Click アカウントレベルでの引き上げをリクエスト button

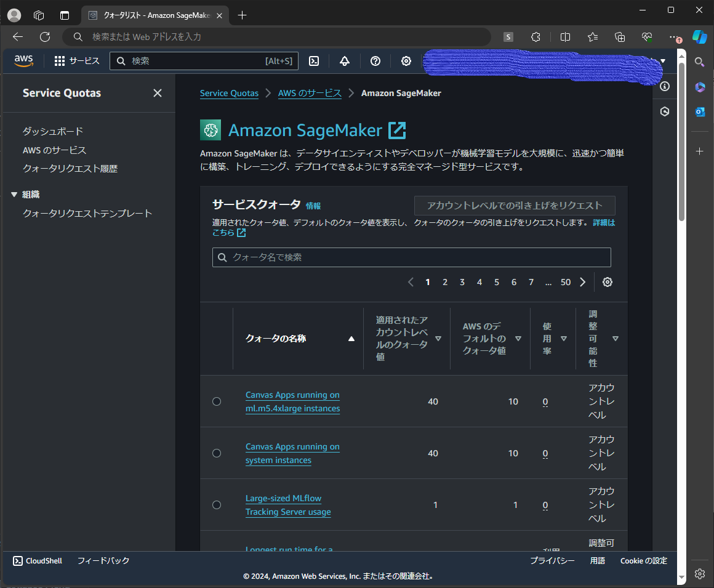pos(515,206)
